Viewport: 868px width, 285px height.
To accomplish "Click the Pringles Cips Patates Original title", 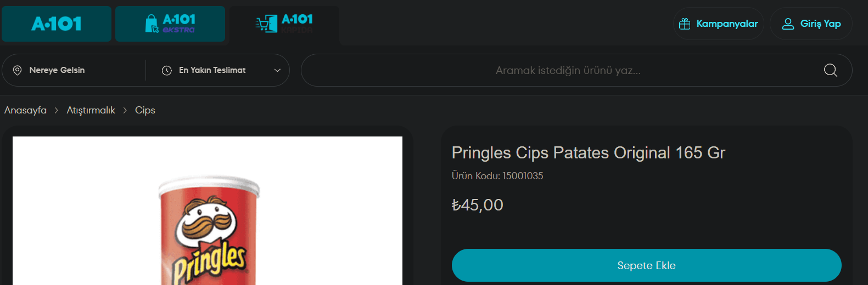I will pos(588,152).
